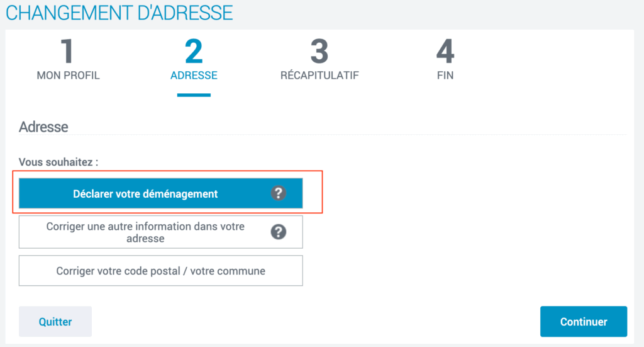This screenshot has width=644, height=347.
Task: Click the MON PROFIL step label text
Action: (68, 75)
